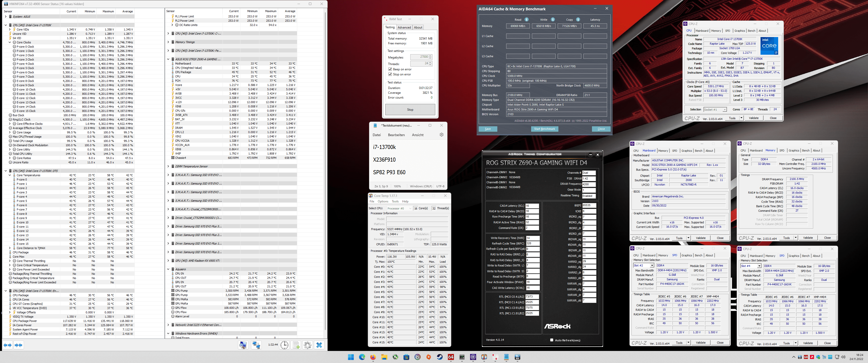This screenshot has height=363, width=868.
Task: Expand System: ASUS sensor group
Action: coord(6,16)
